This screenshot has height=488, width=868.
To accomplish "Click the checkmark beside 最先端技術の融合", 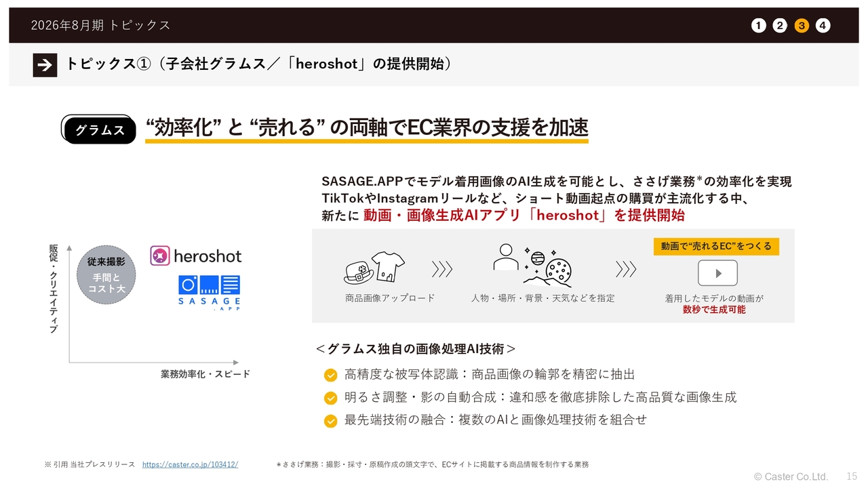I will pos(330,421).
